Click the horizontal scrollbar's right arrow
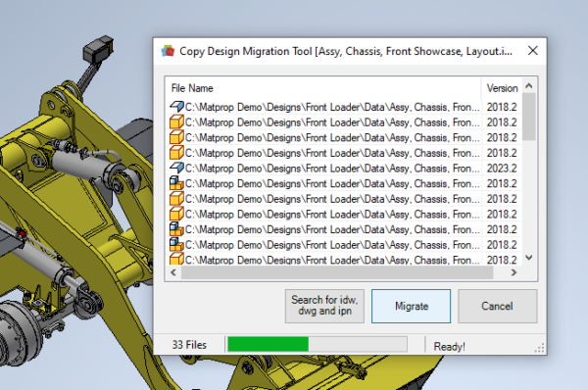 514,272
